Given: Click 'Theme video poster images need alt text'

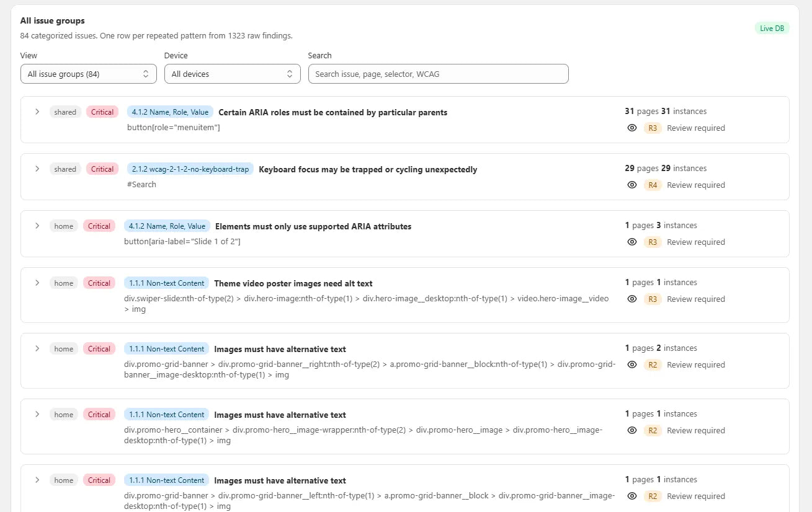Looking at the screenshot, I should (x=293, y=283).
